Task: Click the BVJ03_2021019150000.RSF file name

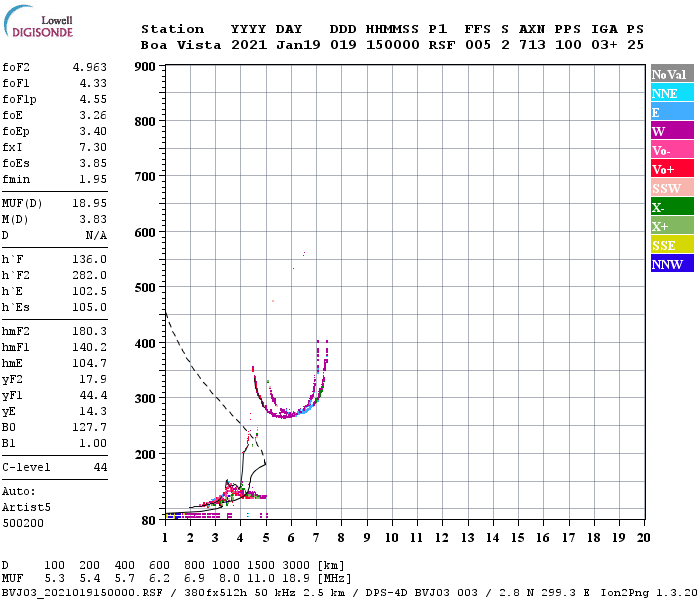Action: coord(82,593)
